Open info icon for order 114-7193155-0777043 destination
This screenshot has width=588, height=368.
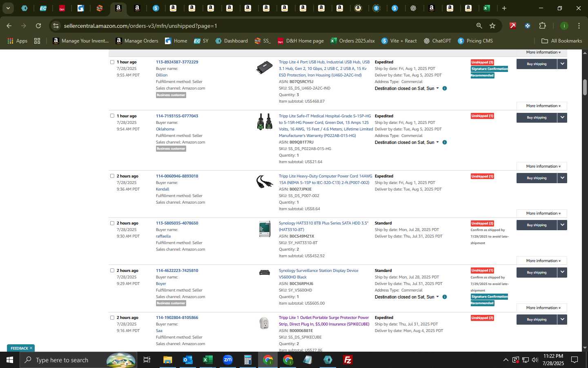coord(445,142)
